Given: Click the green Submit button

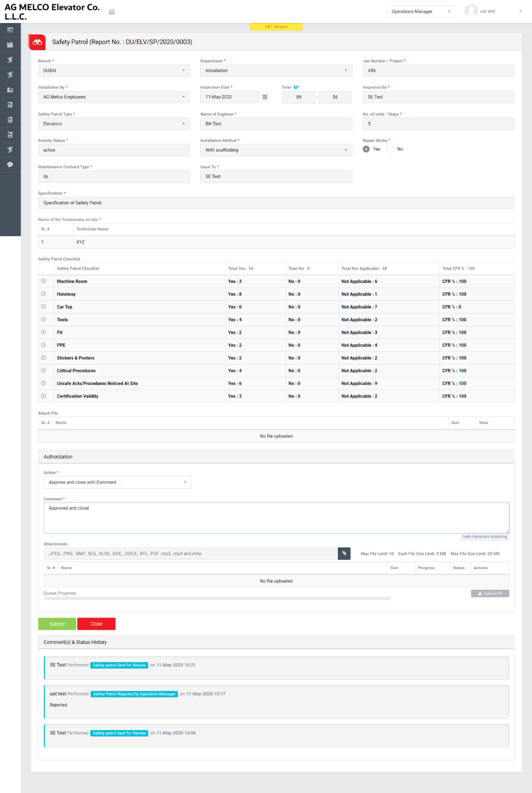Looking at the screenshot, I should click(x=57, y=624).
